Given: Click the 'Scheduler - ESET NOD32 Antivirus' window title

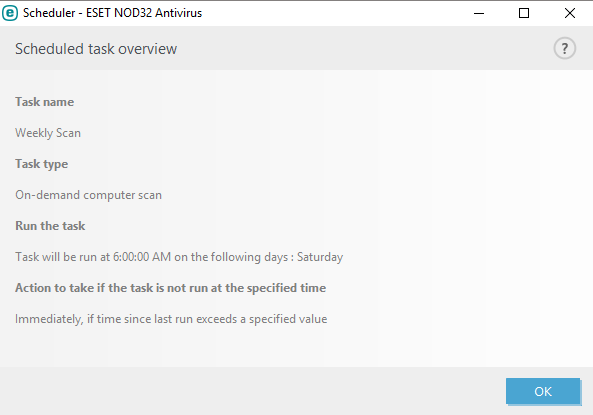Looking at the screenshot, I should [x=112, y=13].
